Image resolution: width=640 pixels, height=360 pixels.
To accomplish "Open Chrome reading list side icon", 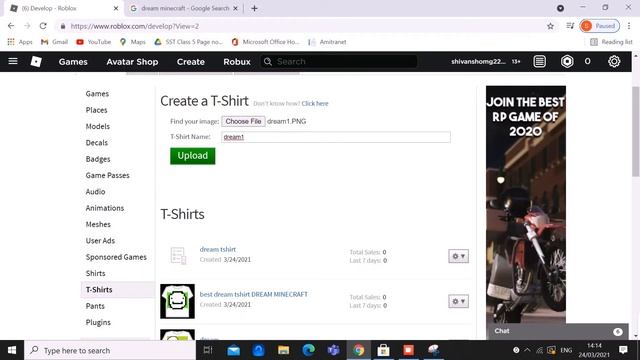I will click(570, 26).
